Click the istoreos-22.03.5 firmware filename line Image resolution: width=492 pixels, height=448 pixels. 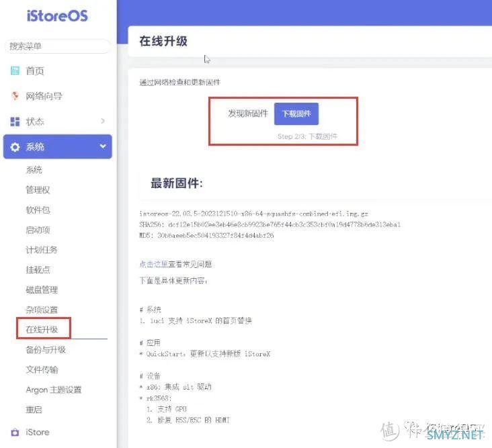click(x=254, y=214)
